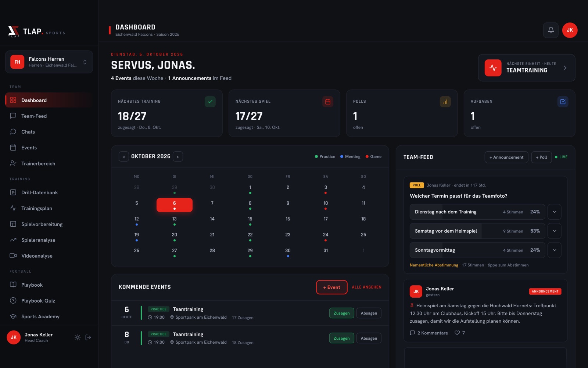Click the + Announcement button

pyautogui.click(x=506, y=157)
